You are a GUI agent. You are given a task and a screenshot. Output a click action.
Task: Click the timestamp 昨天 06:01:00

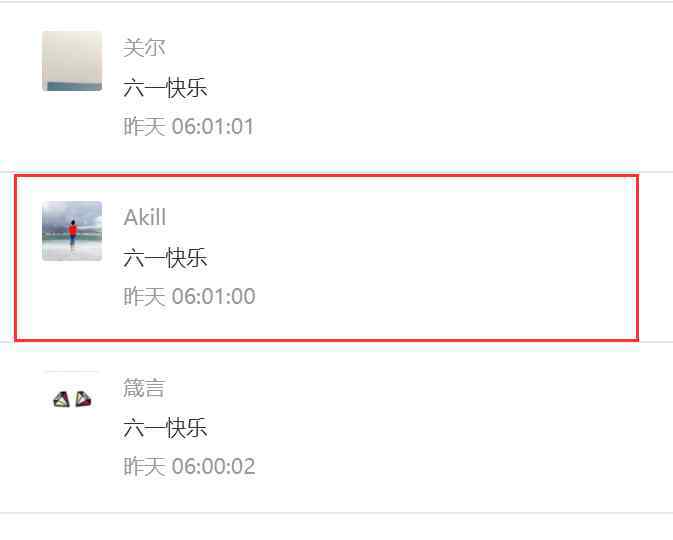189,296
